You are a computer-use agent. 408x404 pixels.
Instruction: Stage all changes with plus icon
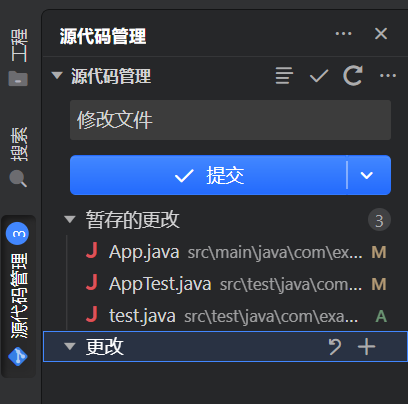click(367, 347)
